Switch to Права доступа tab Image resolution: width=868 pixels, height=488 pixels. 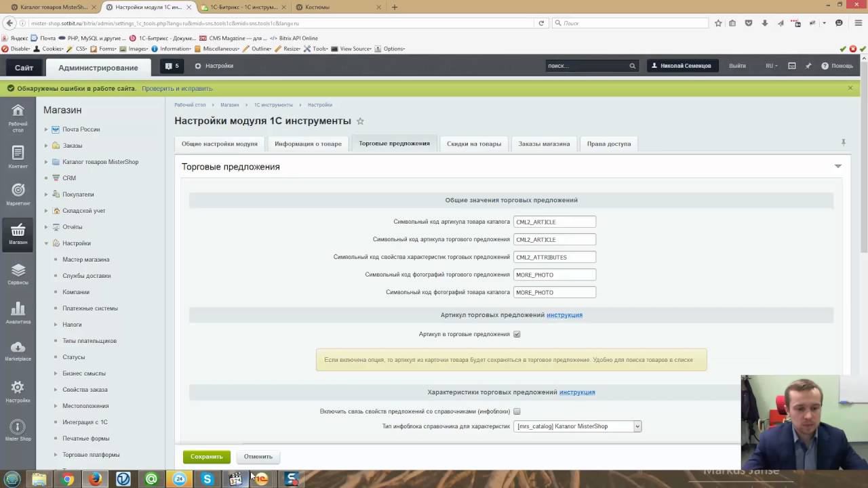tap(609, 144)
